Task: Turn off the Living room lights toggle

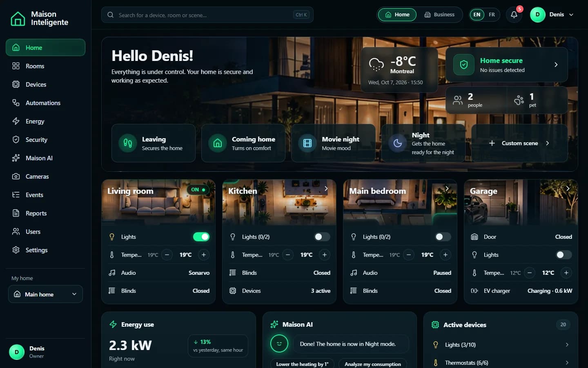Action: [201, 237]
